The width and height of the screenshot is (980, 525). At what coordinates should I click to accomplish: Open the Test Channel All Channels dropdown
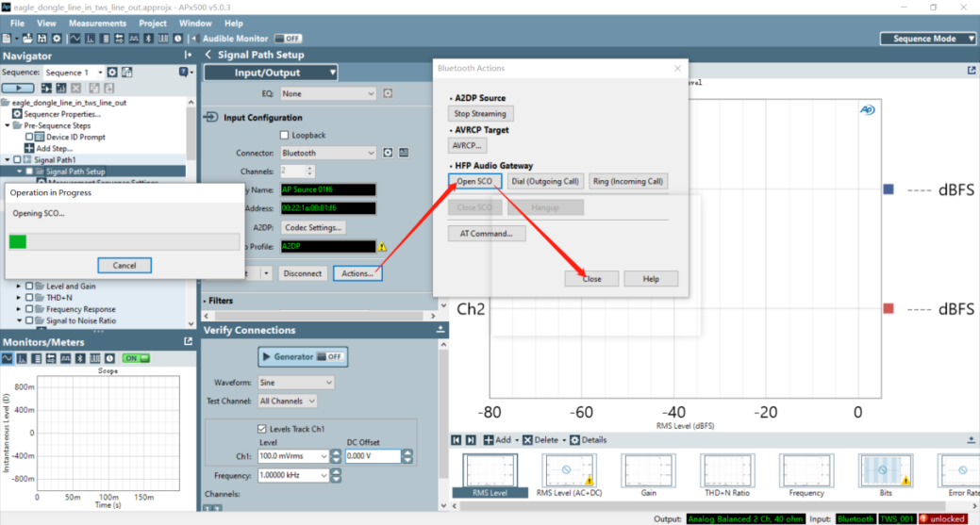pos(288,402)
